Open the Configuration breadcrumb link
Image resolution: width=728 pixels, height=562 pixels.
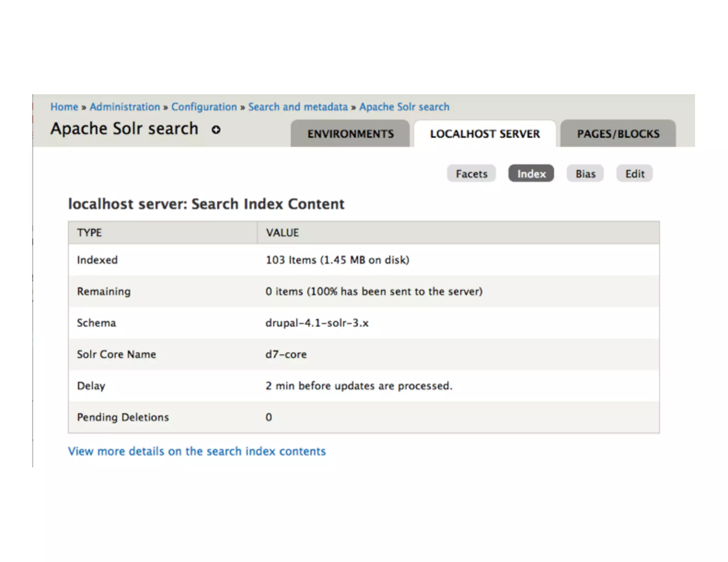coord(204,107)
